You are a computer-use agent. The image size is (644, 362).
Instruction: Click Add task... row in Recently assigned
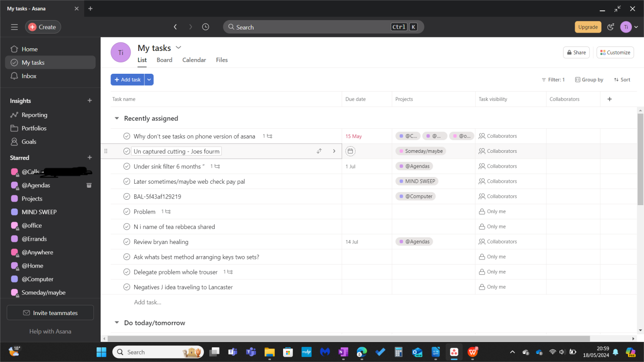(148, 302)
